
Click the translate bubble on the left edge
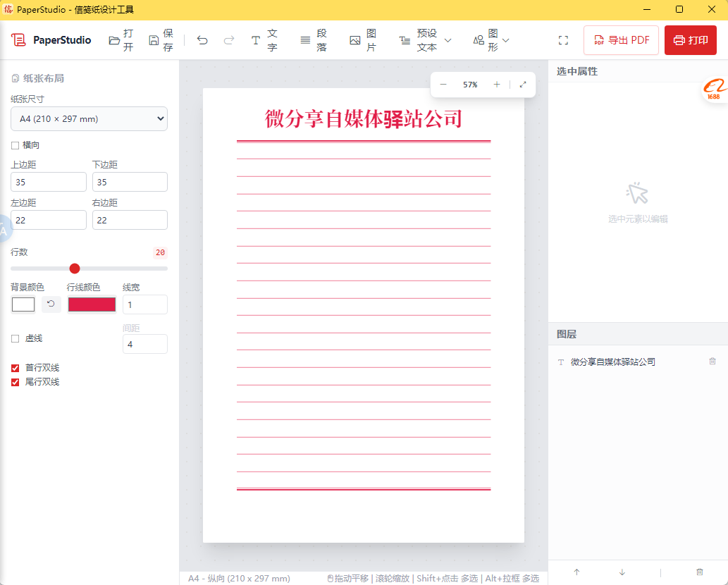(4, 228)
